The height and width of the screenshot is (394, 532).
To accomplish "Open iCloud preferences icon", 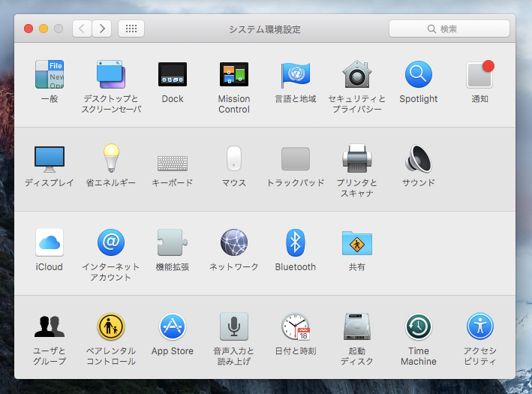I will pos(50,242).
